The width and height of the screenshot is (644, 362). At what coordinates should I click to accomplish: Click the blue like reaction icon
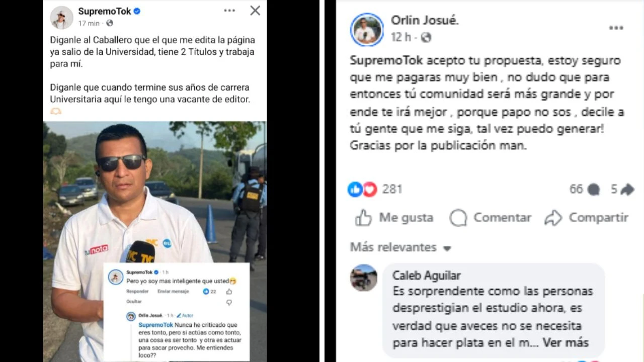click(355, 189)
